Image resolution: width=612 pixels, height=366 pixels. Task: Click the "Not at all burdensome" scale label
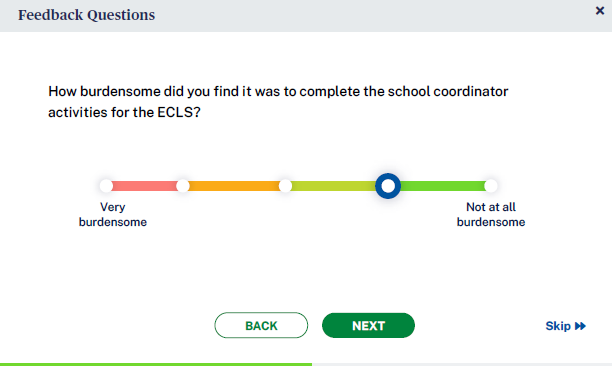coord(491,214)
